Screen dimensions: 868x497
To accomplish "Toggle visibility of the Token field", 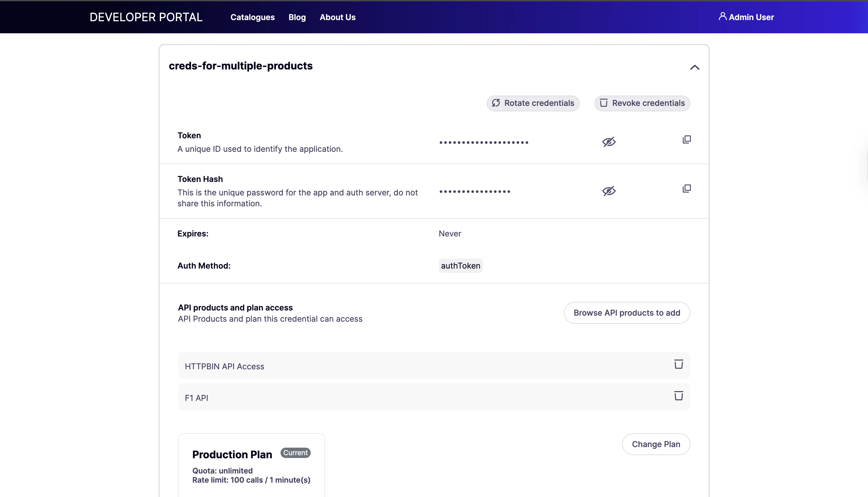I will [609, 142].
